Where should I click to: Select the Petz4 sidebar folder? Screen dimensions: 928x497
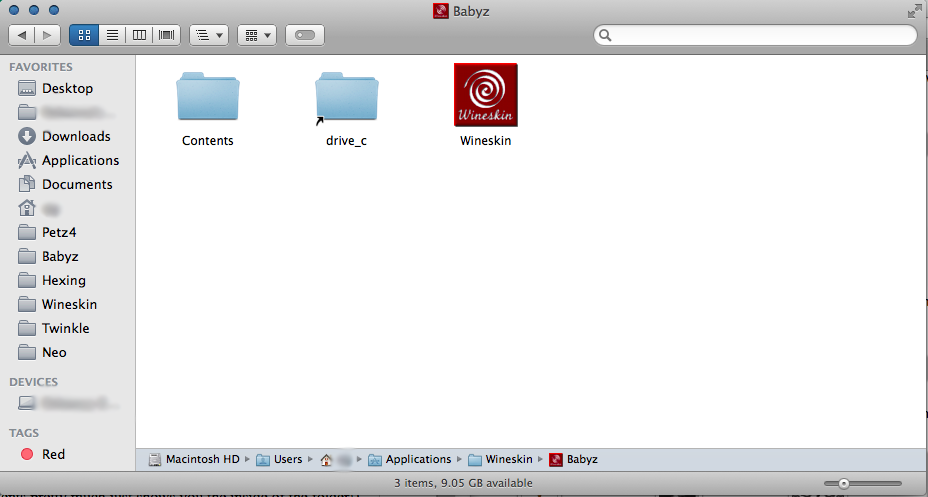(x=59, y=232)
